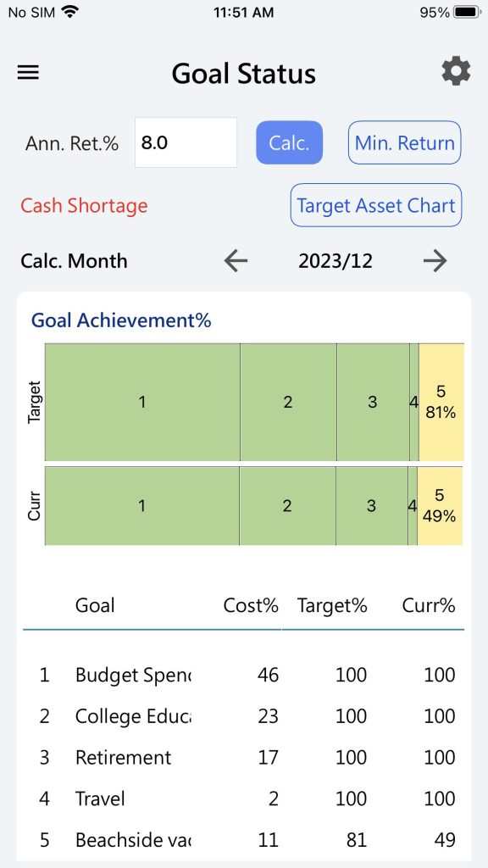
Task: Open the Target Asset Chart
Action: [375, 205]
